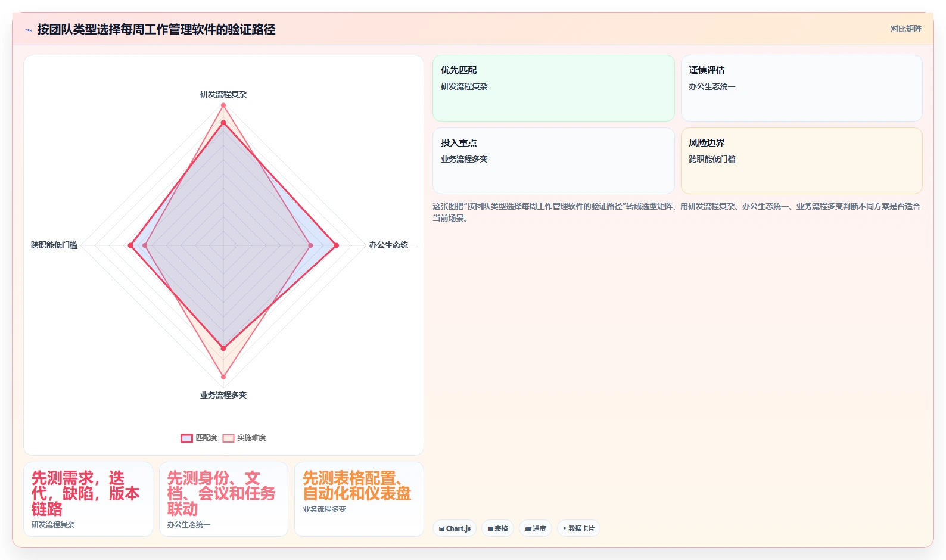Click the small icon beside the page title
The width and height of the screenshot is (946, 560).
[28, 30]
